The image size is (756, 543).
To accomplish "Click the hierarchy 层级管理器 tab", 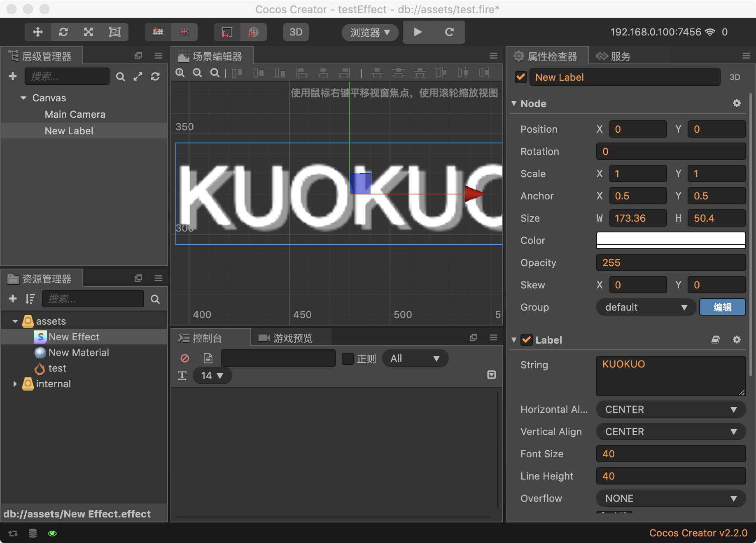I will 41,56.
